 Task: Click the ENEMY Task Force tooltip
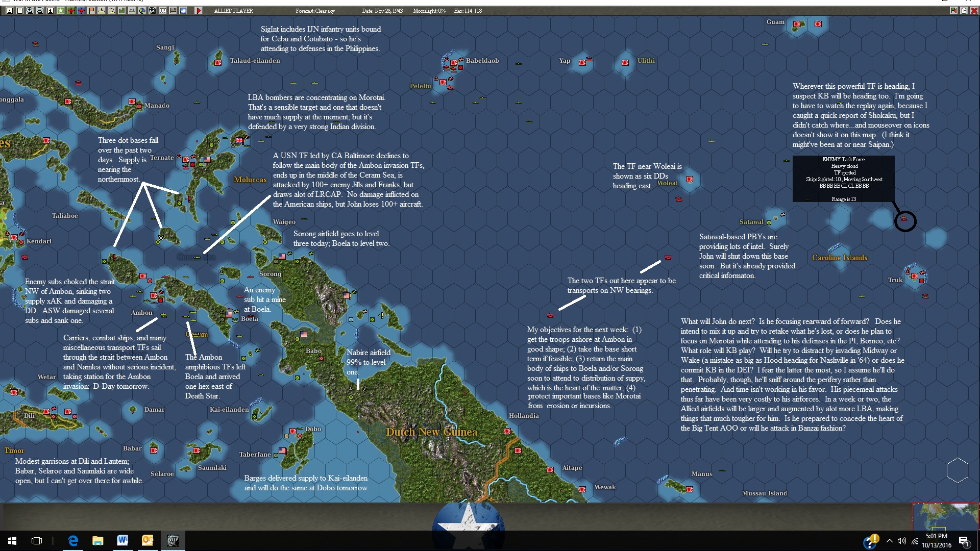(843, 179)
